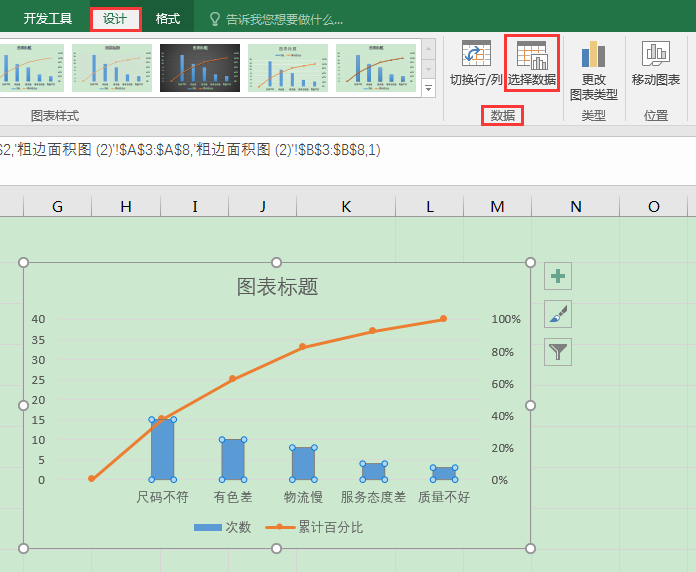
Task: Switch to the 设计 (Design) tab
Action: tap(115, 19)
